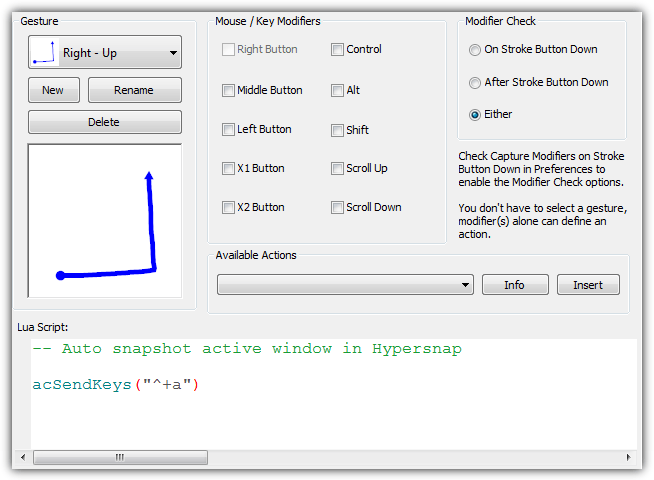Click the acSendKeys line in Lua script
Screen dimensions: 654x480
point(116,384)
